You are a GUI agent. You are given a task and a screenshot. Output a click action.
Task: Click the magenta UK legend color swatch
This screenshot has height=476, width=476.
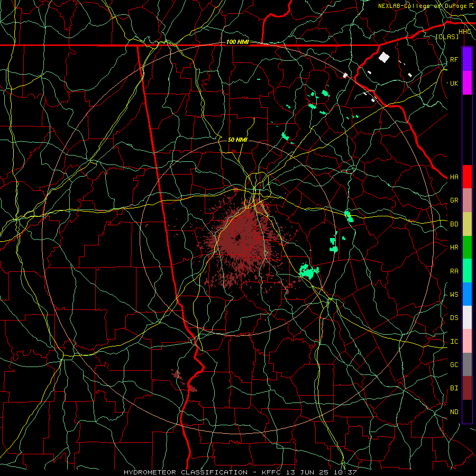467,83
